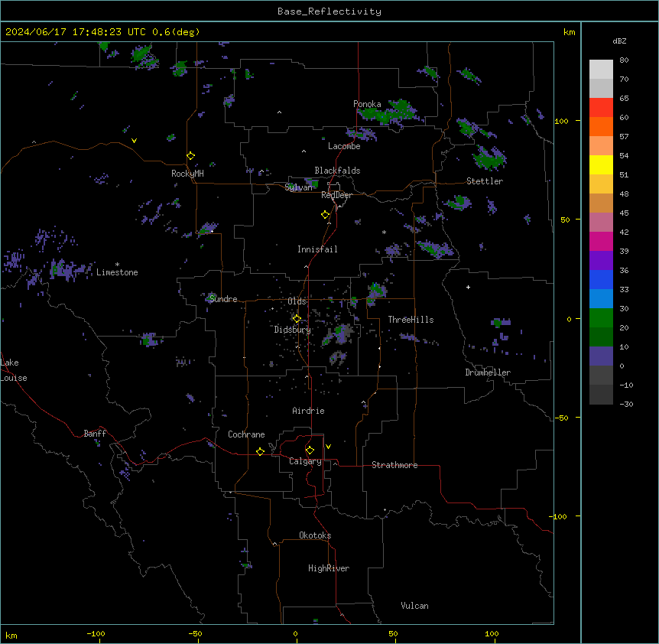Click the HighRiver label

(329, 568)
